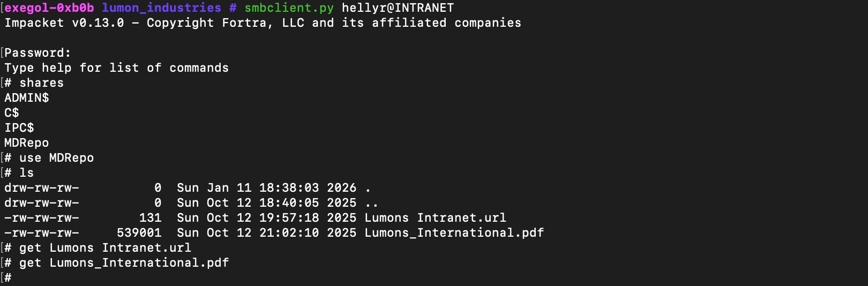The height and width of the screenshot is (286, 868).
Task: Click the MDRepo share in shares list
Action: tap(27, 143)
